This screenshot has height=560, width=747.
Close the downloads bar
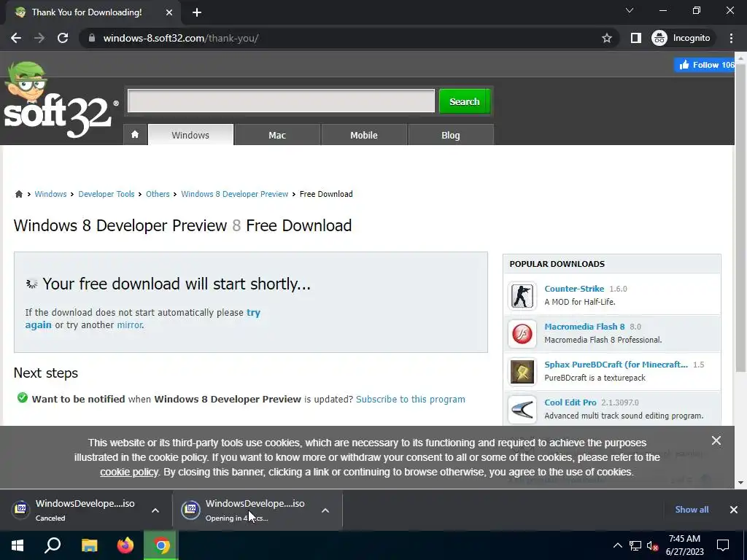pos(734,510)
